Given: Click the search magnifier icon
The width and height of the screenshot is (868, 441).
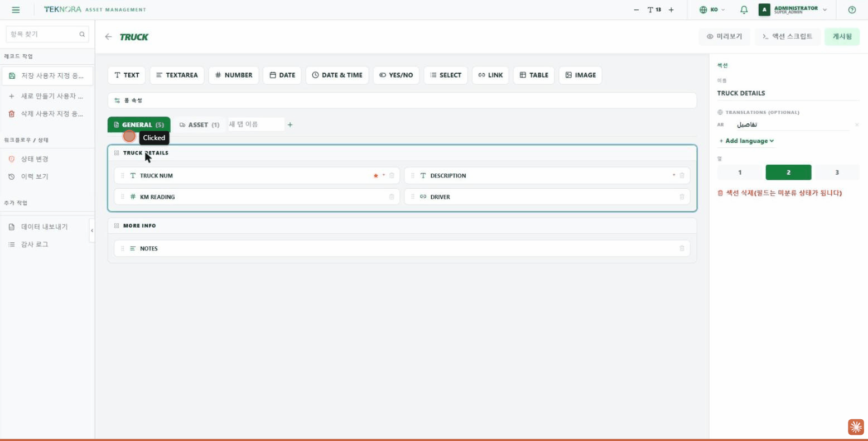Looking at the screenshot, I should pos(82,34).
